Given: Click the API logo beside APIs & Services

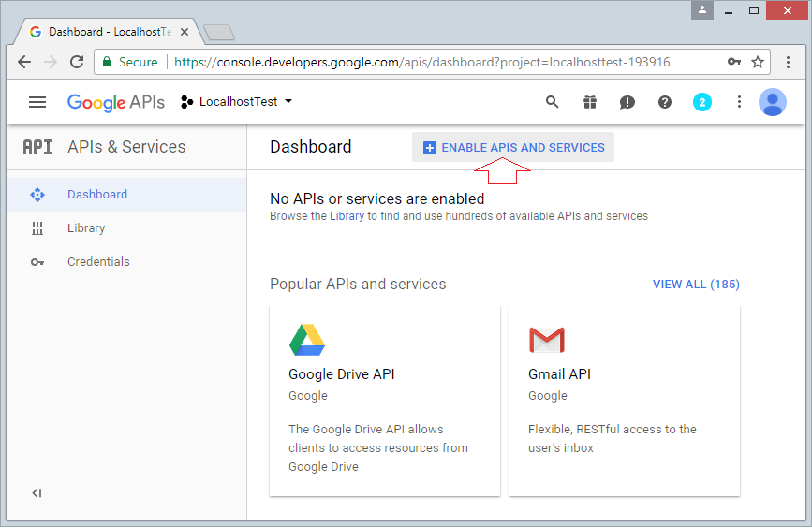Looking at the screenshot, I should 37,147.
